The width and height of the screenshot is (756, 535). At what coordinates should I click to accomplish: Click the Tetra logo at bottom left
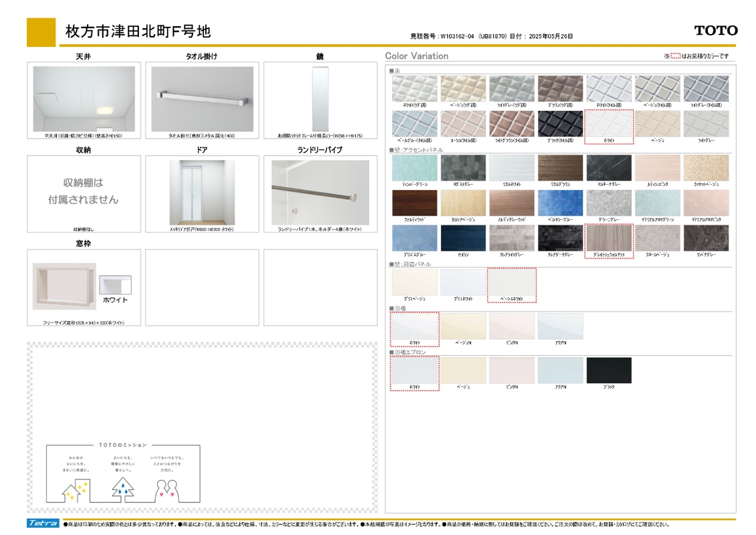point(43,523)
